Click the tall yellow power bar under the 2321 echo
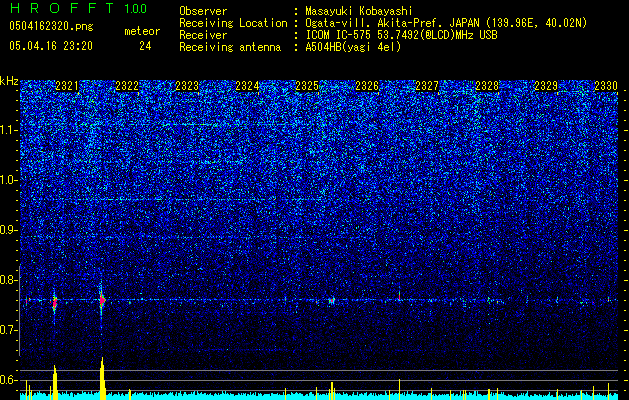 pyautogui.click(x=55, y=383)
